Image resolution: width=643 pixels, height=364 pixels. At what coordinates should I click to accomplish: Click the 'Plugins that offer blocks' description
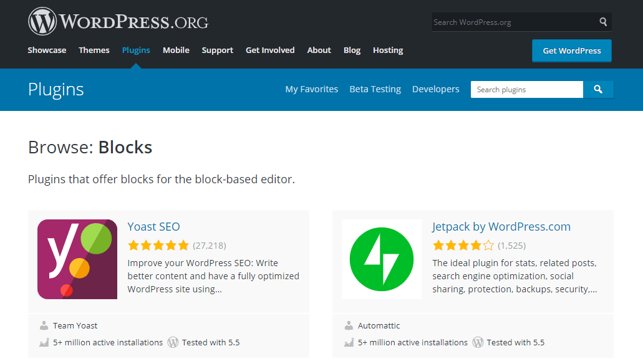pos(162,179)
